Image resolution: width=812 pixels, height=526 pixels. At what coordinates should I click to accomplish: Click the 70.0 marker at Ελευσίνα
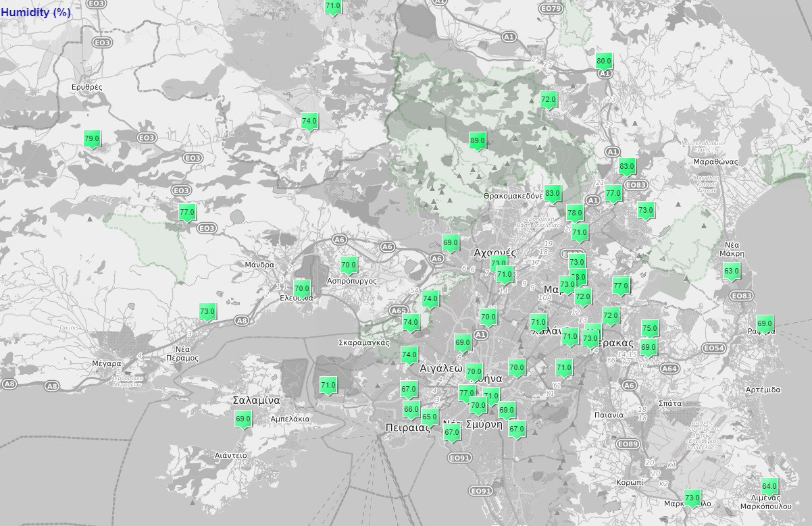[x=302, y=288]
